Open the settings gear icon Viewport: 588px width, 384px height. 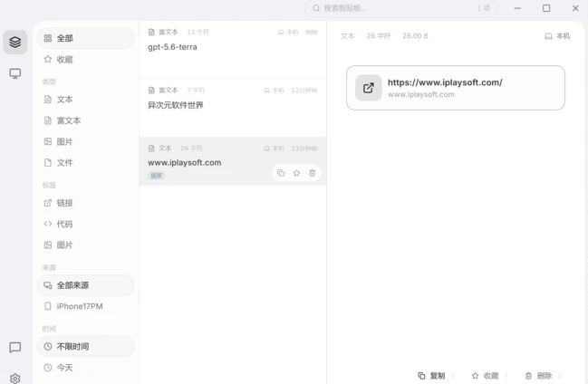pos(15,378)
